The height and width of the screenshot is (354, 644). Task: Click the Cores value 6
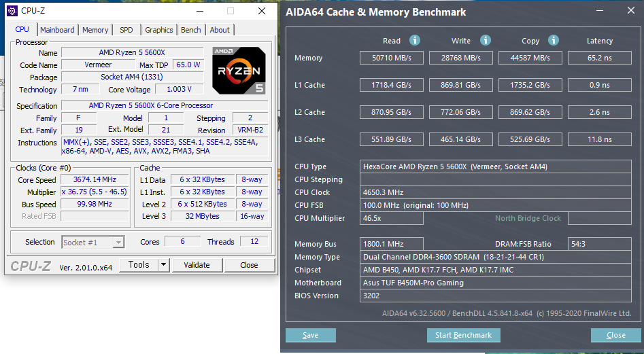click(x=183, y=242)
